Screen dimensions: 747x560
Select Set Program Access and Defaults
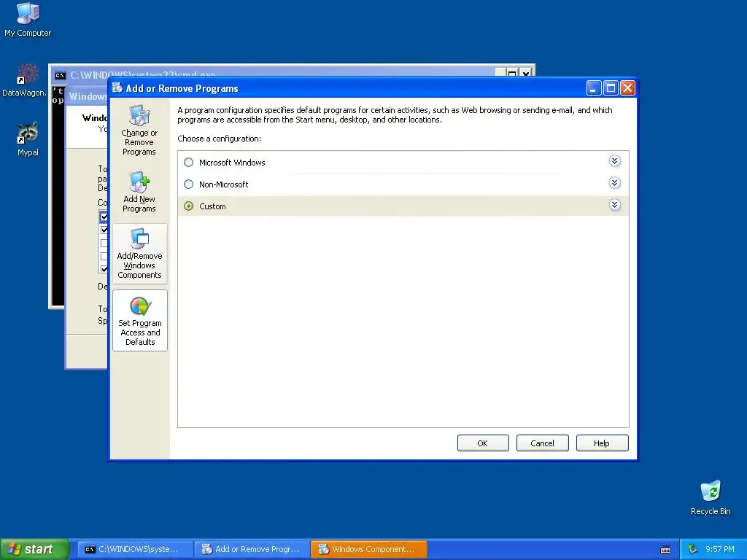click(140, 321)
